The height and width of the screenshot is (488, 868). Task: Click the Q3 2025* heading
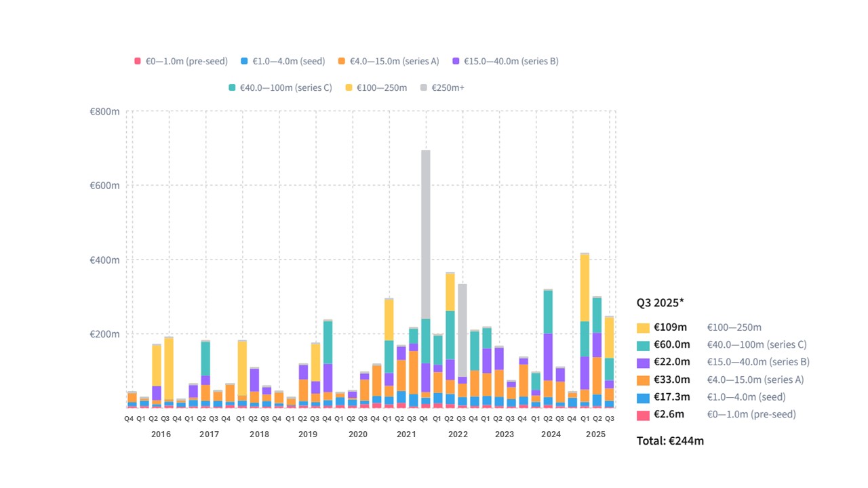click(x=661, y=303)
